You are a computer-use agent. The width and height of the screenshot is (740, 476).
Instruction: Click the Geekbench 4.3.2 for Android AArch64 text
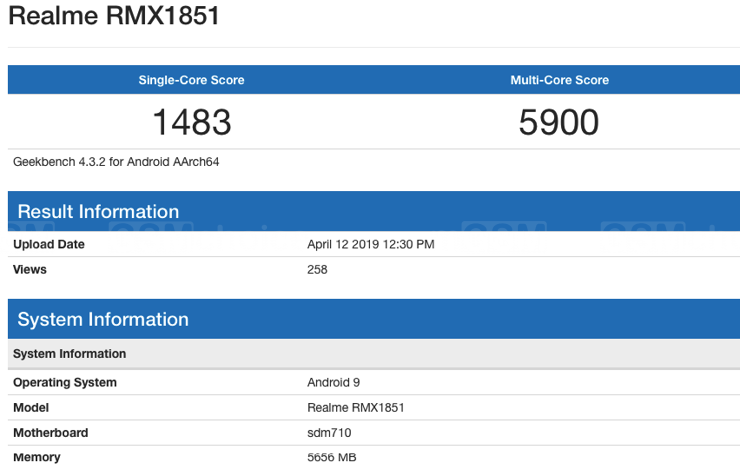[116, 162]
